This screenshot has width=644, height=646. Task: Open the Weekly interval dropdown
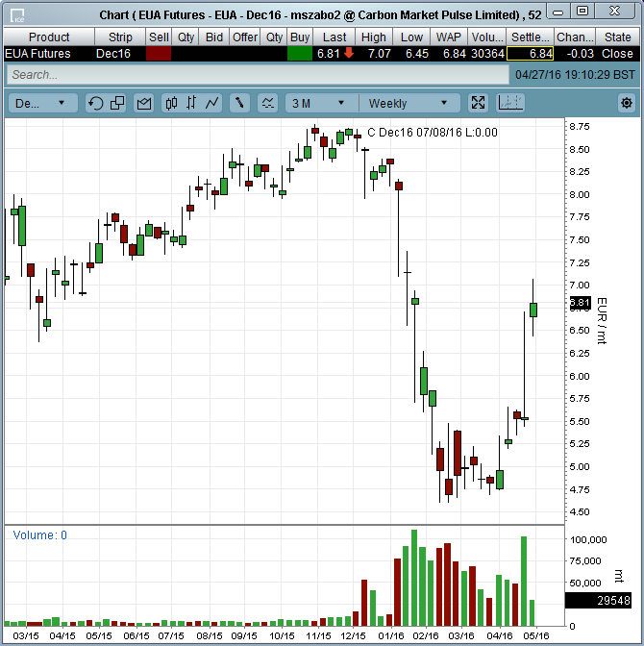(409, 103)
